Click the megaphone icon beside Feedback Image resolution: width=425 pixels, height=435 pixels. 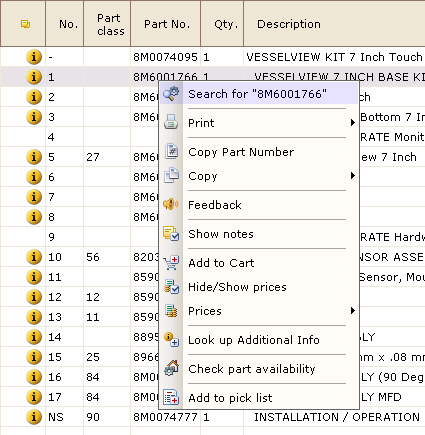[x=171, y=204]
